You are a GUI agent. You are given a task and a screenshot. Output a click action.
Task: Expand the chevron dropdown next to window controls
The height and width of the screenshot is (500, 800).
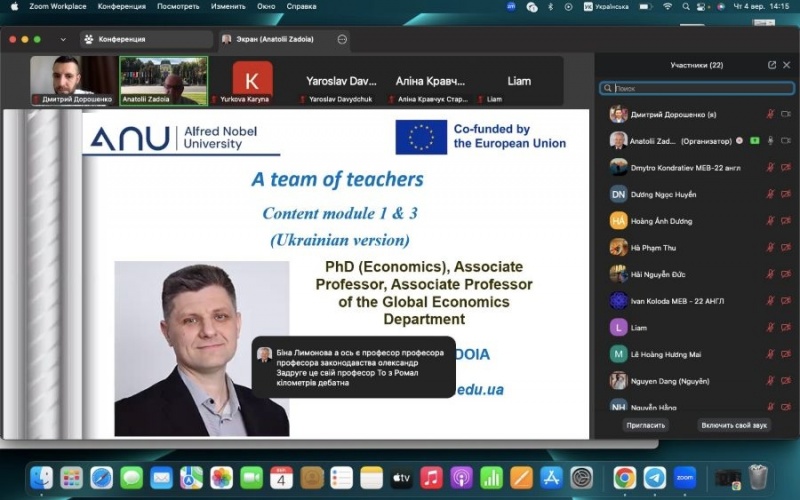pyautogui.click(x=63, y=39)
